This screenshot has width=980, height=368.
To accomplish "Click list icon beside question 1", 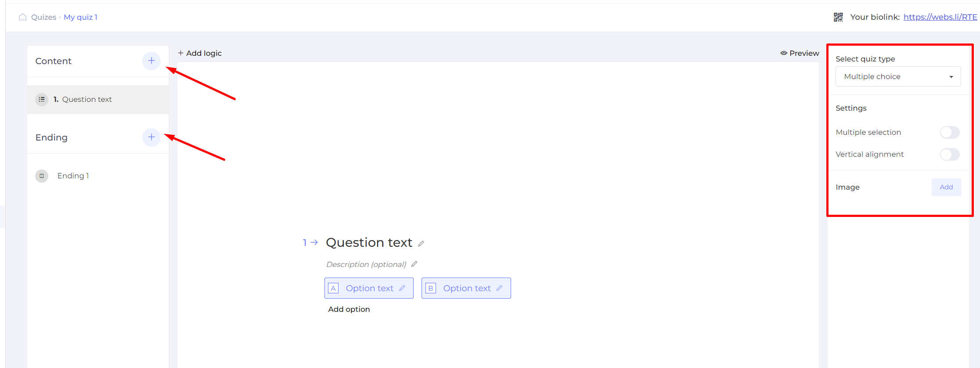I will click(42, 100).
